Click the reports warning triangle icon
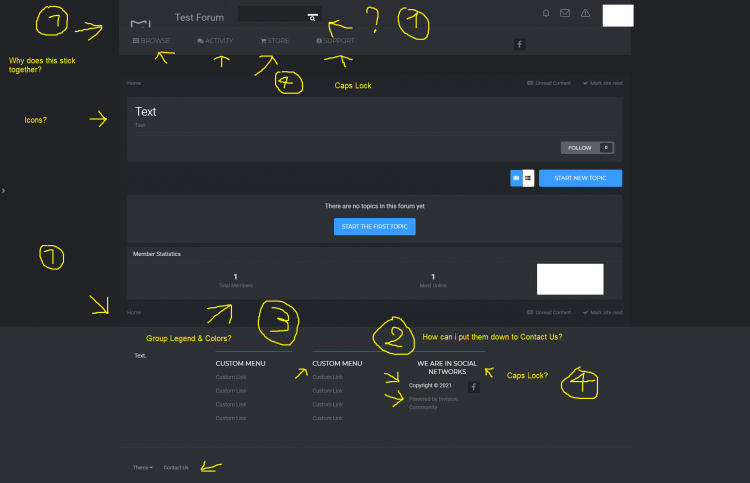Viewport: 750px width, 483px height. (585, 14)
